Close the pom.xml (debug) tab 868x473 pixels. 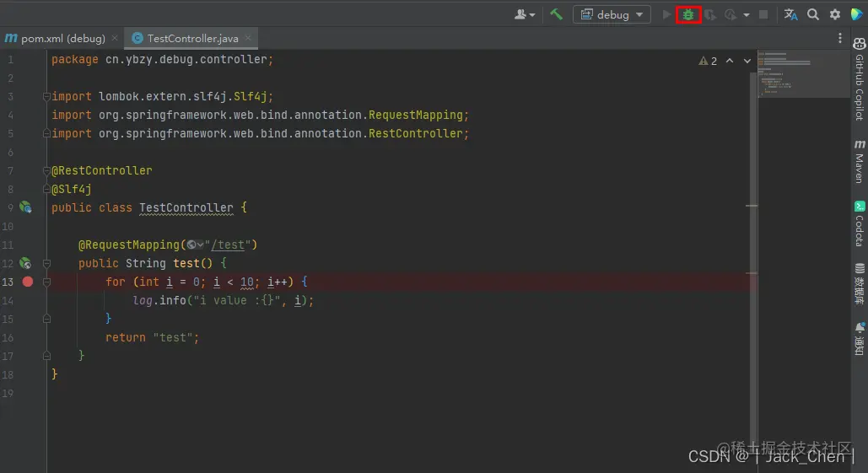[x=115, y=38]
